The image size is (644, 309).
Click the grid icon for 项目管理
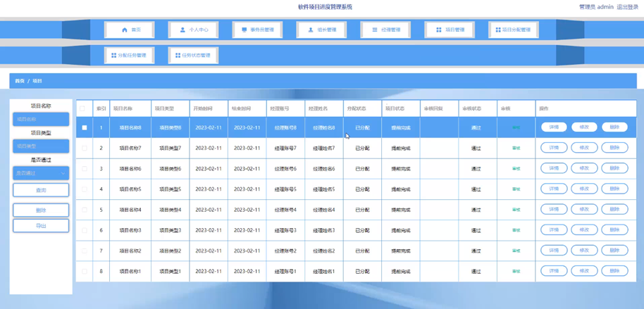click(x=438, y=30)
